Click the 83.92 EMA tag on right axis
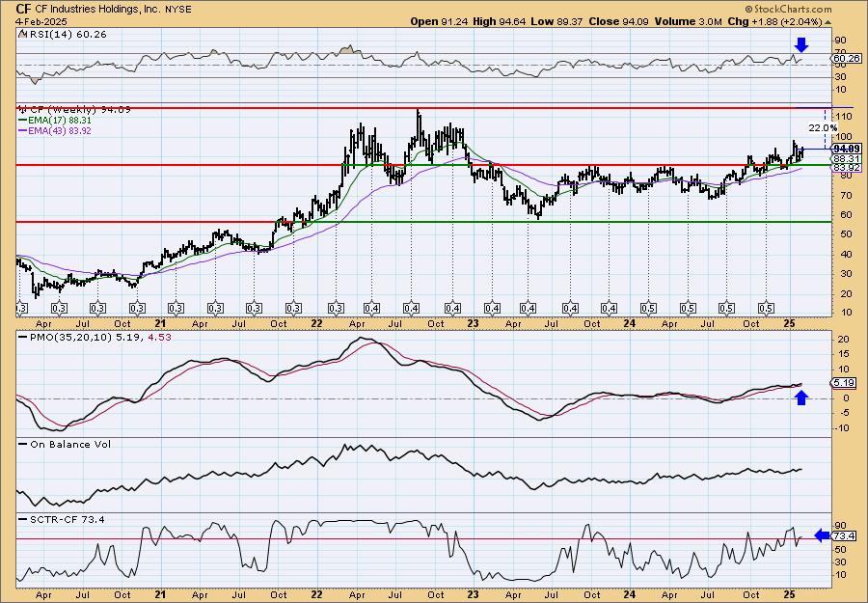Viewport: 868px width, 603px height. (x=848, y=167)
